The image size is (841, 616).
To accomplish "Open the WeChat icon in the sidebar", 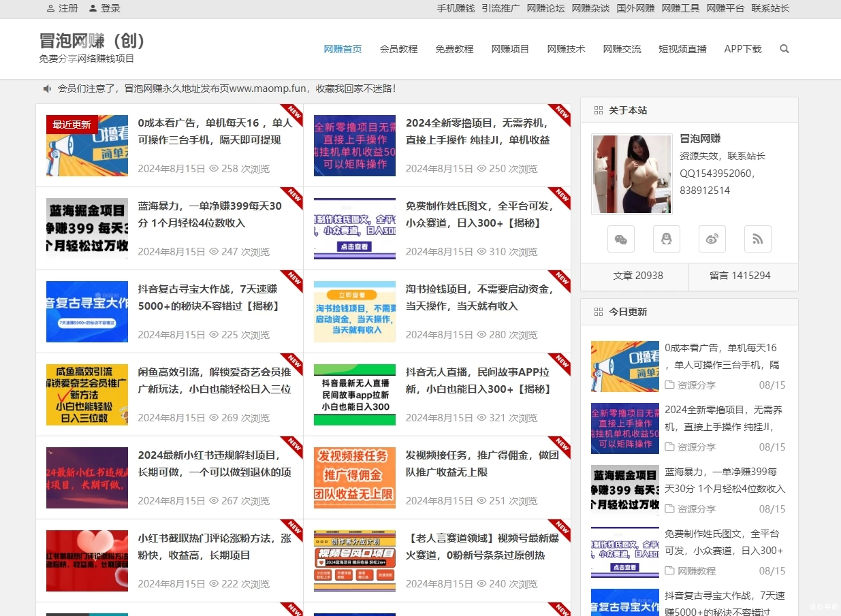I will click(x=620, y=239).
